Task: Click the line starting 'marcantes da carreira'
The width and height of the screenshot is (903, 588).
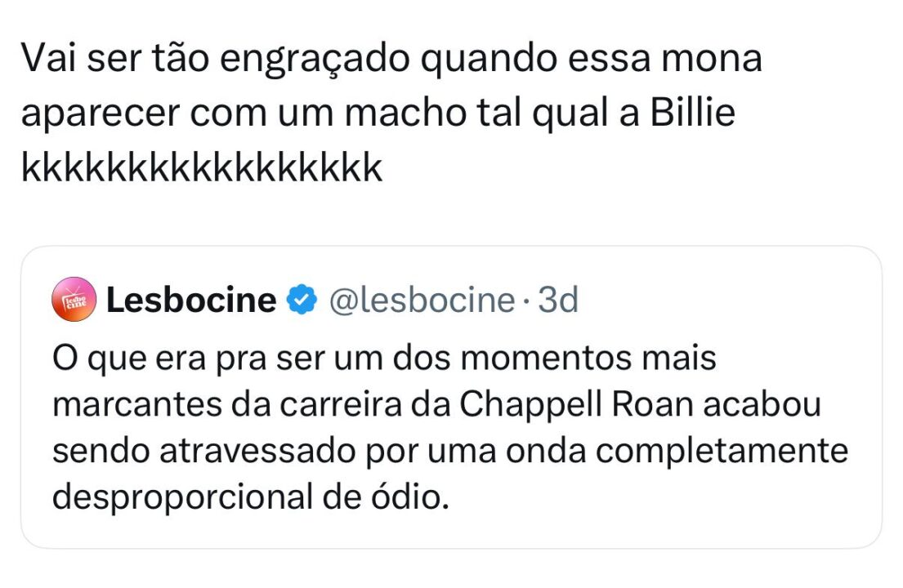Action: (436, 405)
